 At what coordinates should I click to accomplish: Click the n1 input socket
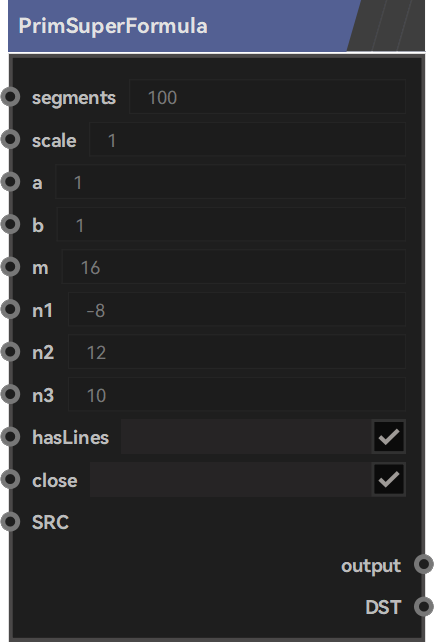pos(10,310)
